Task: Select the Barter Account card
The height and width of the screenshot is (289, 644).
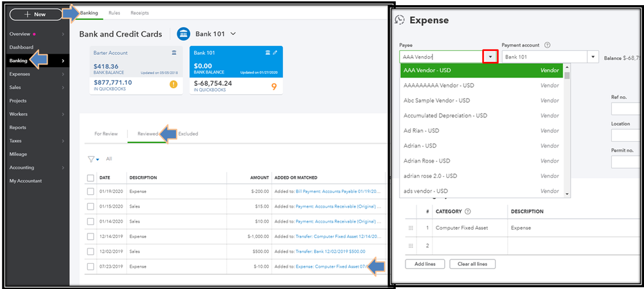Action: coord(137,70)
